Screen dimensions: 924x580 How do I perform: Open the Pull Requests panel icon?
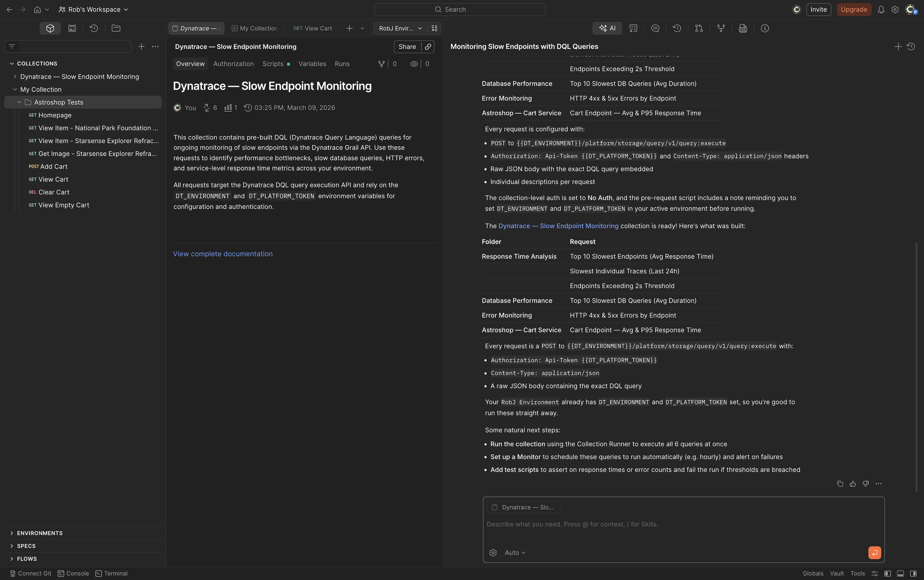tap(699, 28)
